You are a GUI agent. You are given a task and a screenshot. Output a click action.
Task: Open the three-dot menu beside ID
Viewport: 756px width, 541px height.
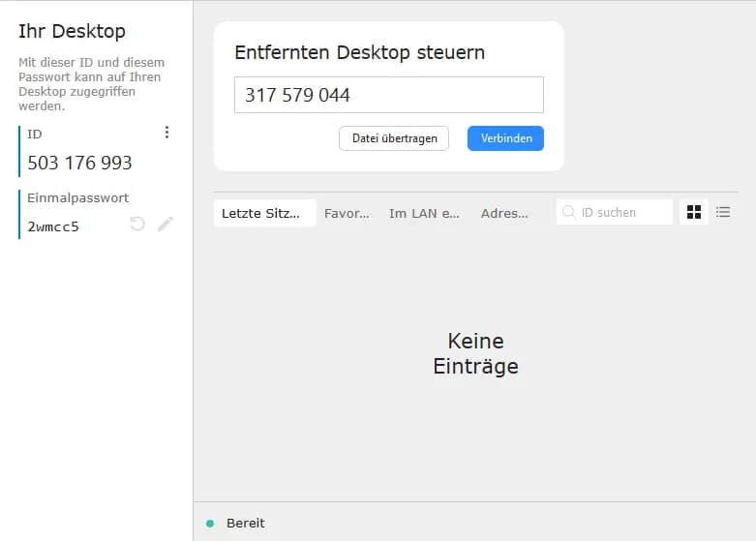166,133
